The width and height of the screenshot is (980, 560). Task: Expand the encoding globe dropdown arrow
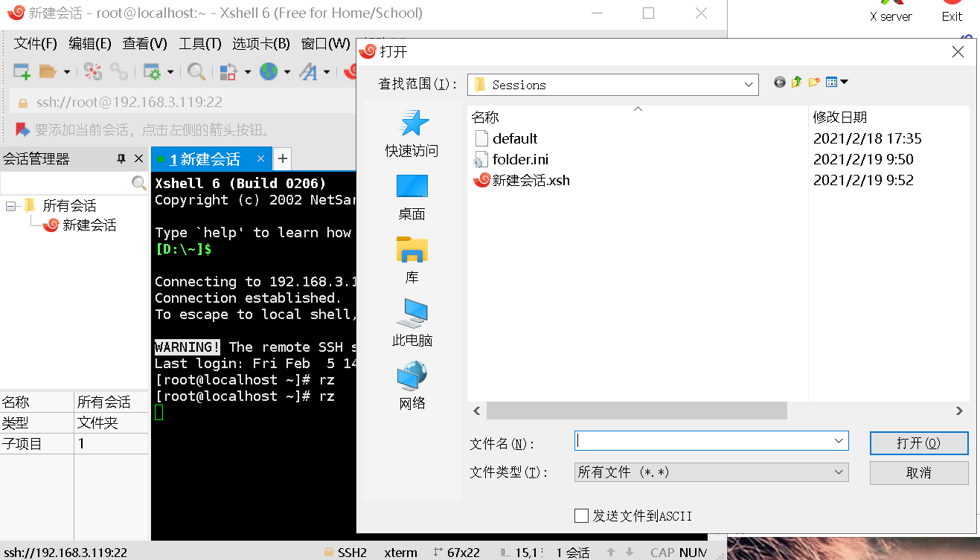coord(287,72)
